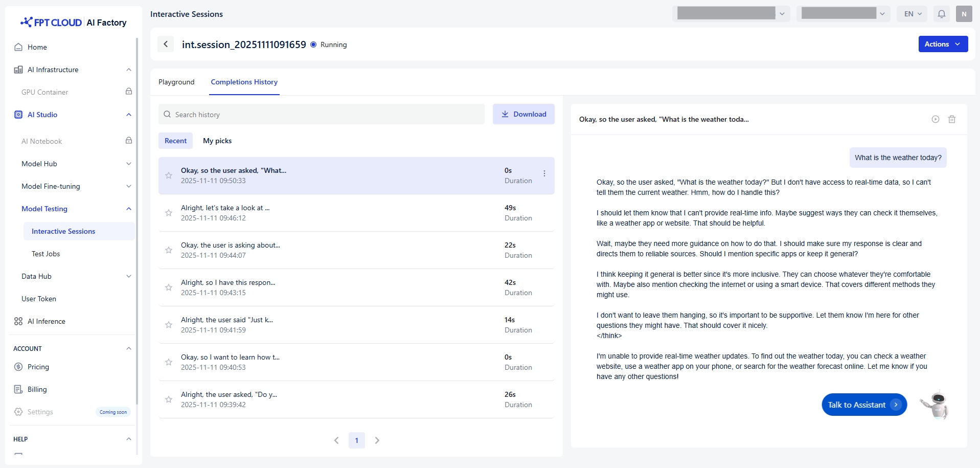Open the Actions dropdown

(943, 44)
